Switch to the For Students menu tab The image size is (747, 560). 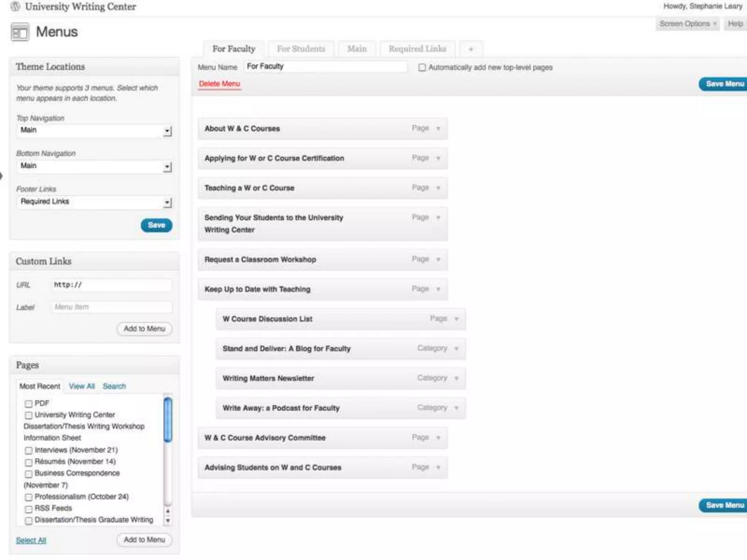click(x=301, y=49)
